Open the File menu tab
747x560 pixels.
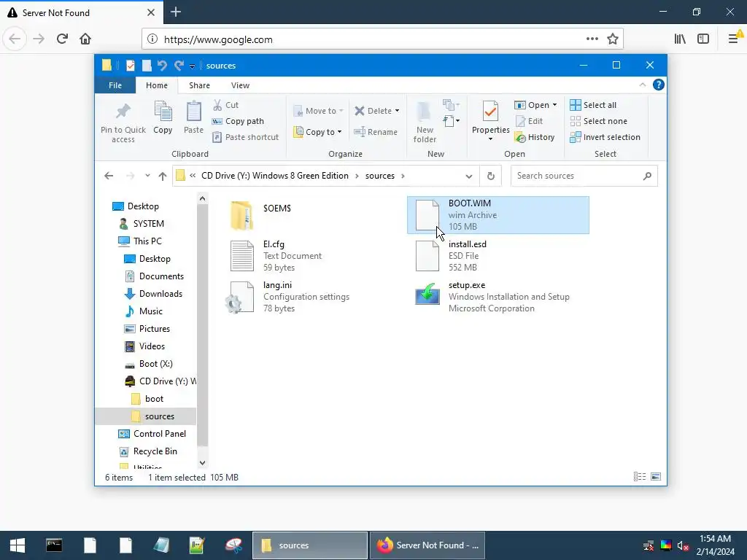click(115, 85)
